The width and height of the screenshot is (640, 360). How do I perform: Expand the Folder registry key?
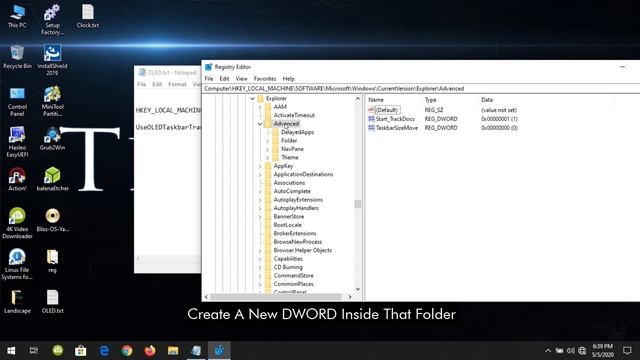tap(268, 140)
